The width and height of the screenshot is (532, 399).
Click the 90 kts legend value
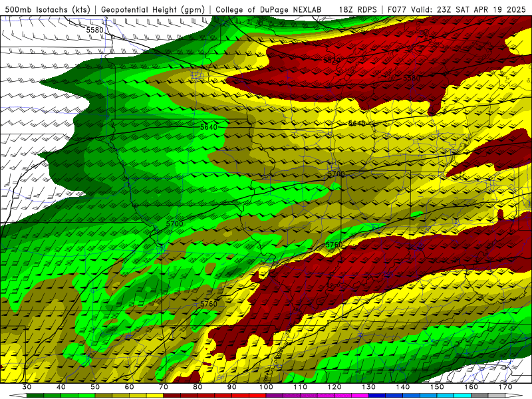tap(231, 387)
